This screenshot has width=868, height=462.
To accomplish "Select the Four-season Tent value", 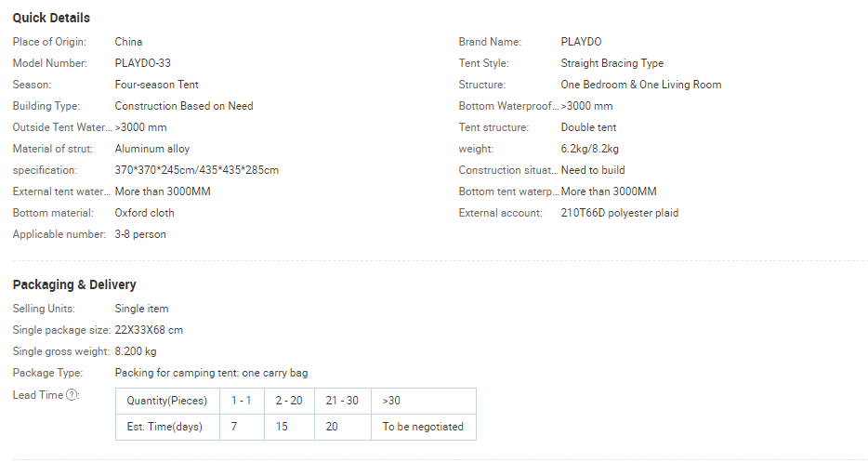I will click(156, 85).
